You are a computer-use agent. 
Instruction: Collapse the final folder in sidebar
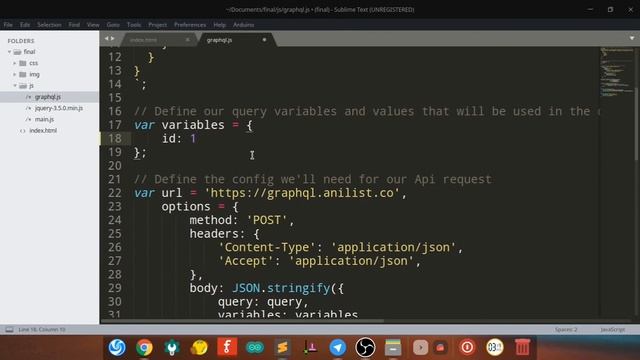coord(9,52)
